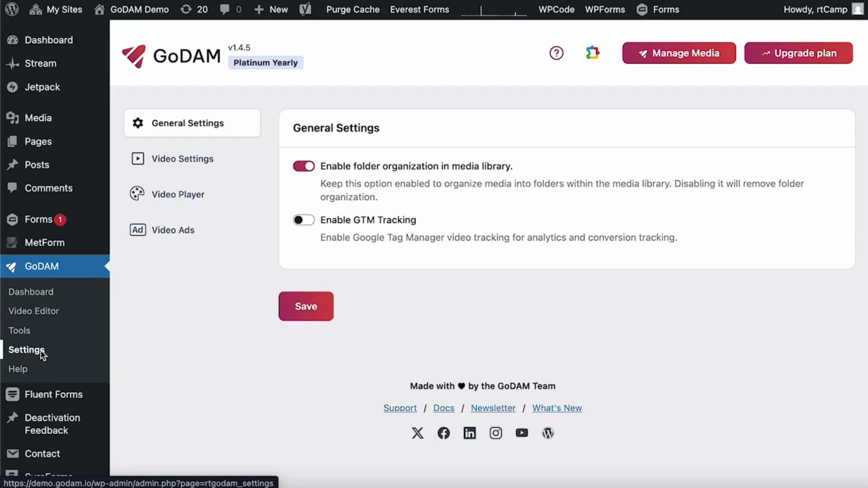The image size is (868, 488).
Task: Open WPForms in admin bar
Action: [605, 9]
